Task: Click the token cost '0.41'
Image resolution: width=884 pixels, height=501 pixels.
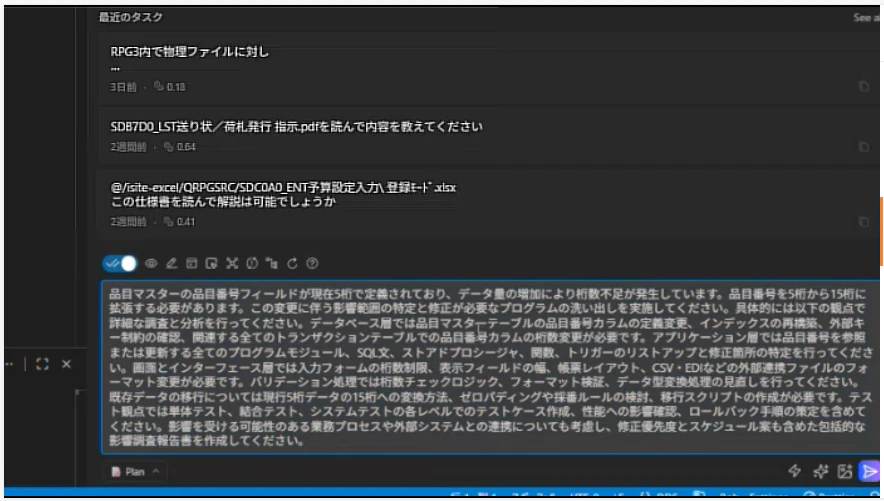Action: coord(185,222)
